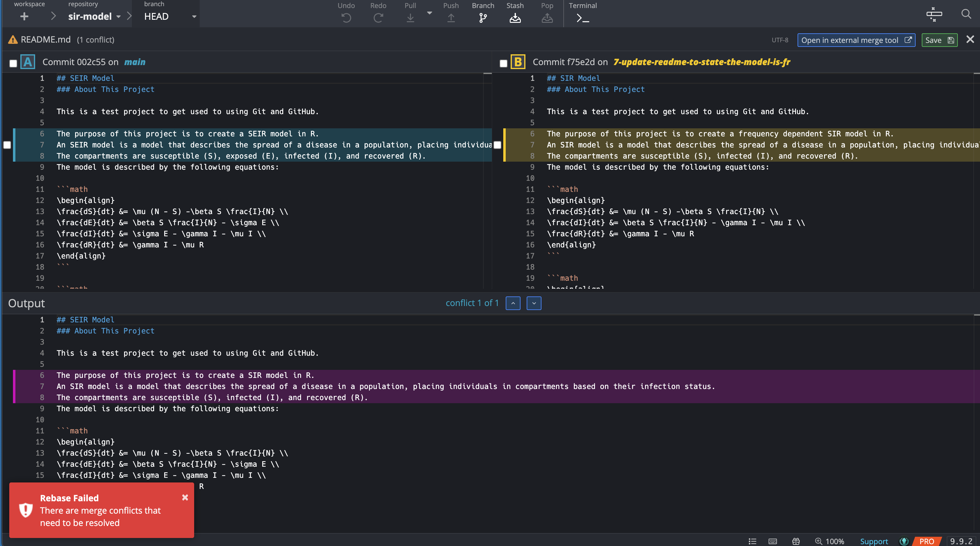Open the HEAD branch dropdown
The height and width of the screenshot is (546, 980).
[x=194, y=16]
